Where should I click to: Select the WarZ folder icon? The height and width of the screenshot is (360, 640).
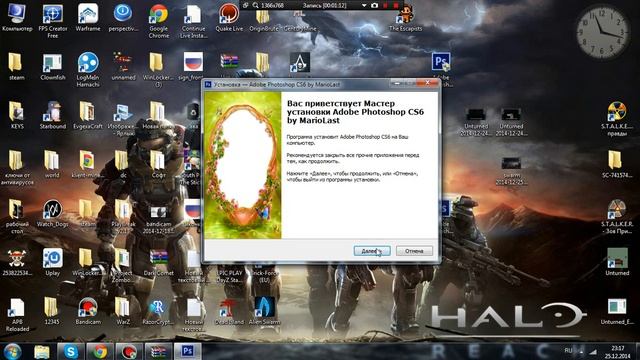tap(123, 311)
